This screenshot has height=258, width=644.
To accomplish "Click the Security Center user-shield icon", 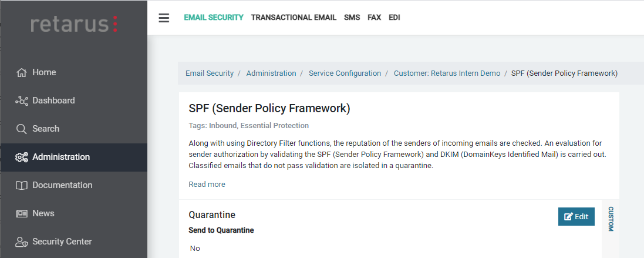I will click(x=22, y=242).
